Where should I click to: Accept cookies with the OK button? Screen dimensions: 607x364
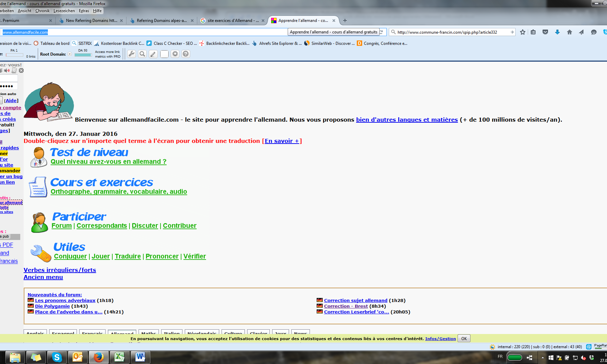pos(464,339)
